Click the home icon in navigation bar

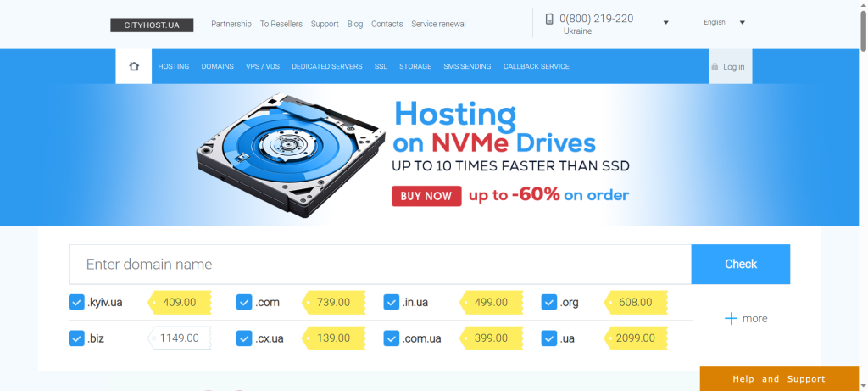coord(133,66)
